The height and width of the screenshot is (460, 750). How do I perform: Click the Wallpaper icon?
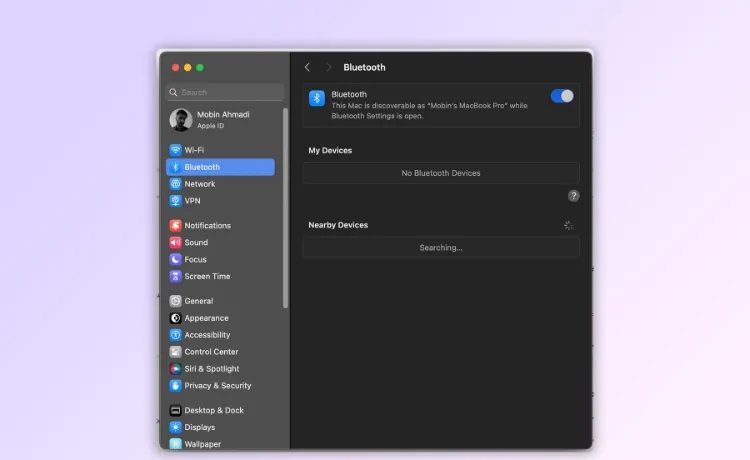(176, 444)
